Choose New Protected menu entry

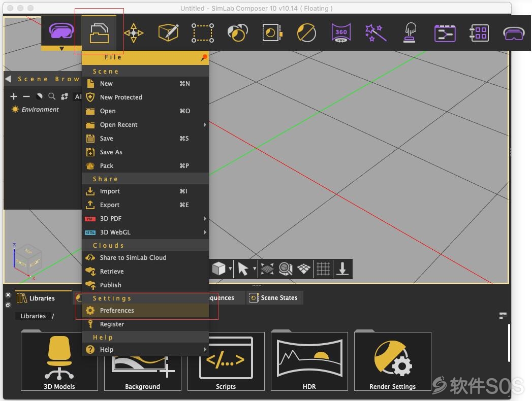(145, 97)
